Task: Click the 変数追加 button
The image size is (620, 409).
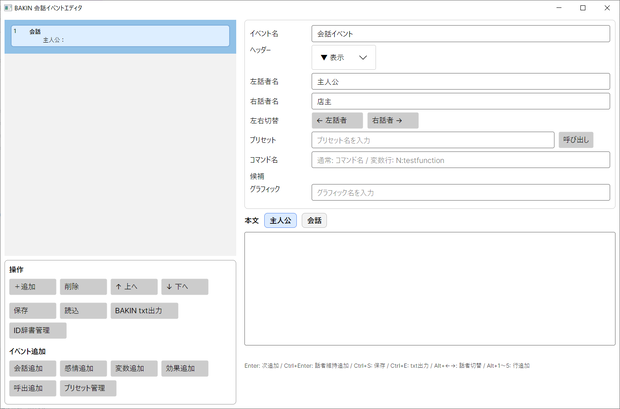Action: click(x=134, y=368)
